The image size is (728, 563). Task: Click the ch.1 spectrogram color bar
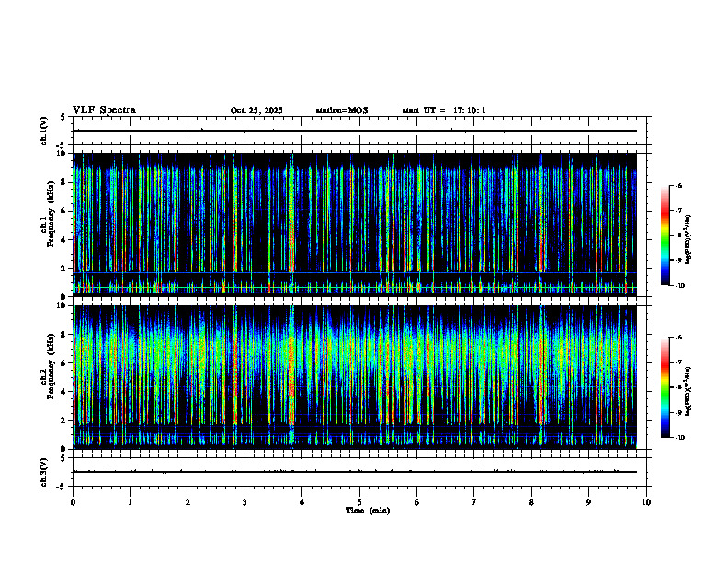665,236
